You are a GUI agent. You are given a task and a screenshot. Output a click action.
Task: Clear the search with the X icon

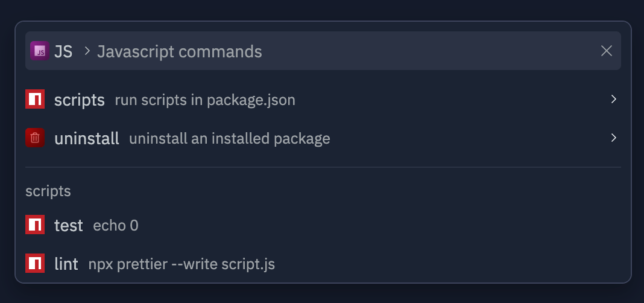607,51
